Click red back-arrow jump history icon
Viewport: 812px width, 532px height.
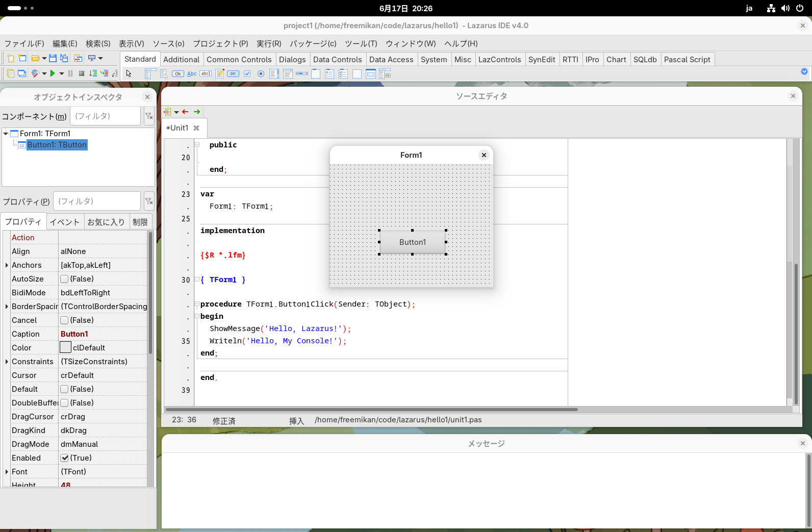185,112
